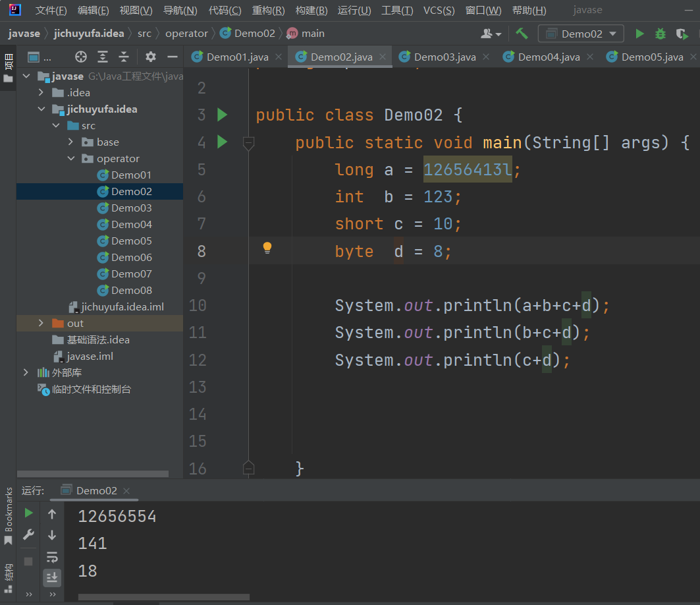Click the wrench icon in Run panel
The width and height of the screenshot is (700, 605).
click(x=28, y=534)
